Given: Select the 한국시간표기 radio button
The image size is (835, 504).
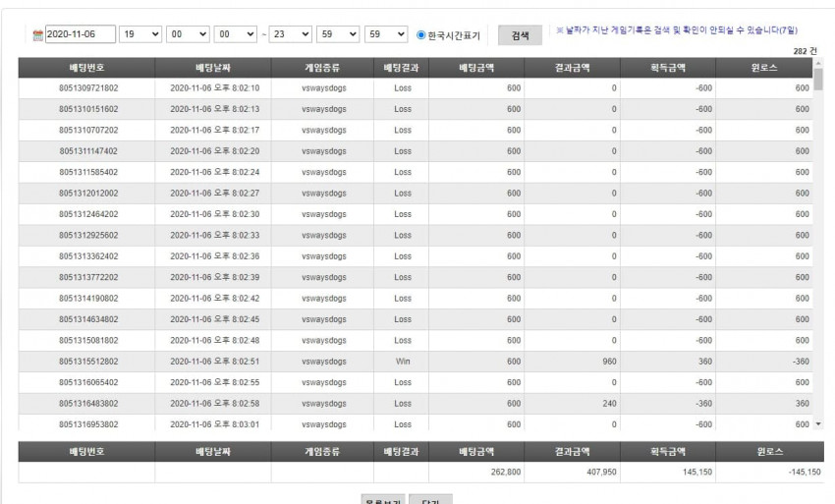Looking at the screenshot, I should (x=420, y=34).
